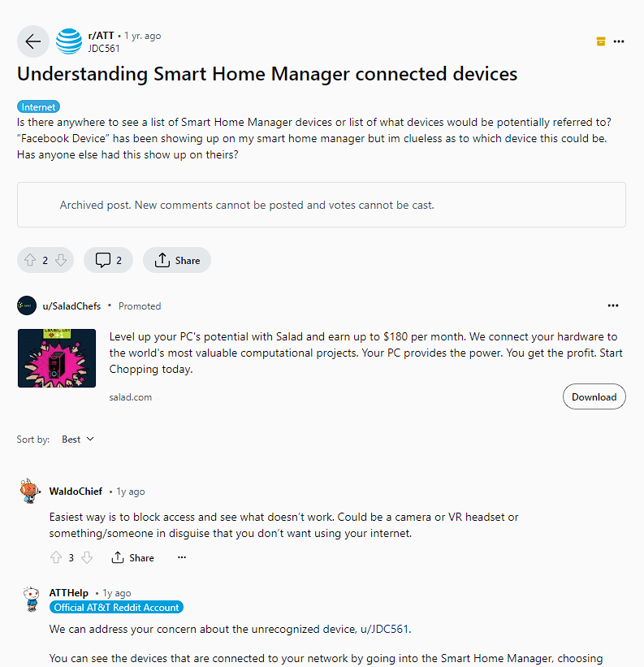The width and height of the screenshot is (644, 667).
Task: Upvote WaldoChief's comment
Action: (x=56, y=557)
